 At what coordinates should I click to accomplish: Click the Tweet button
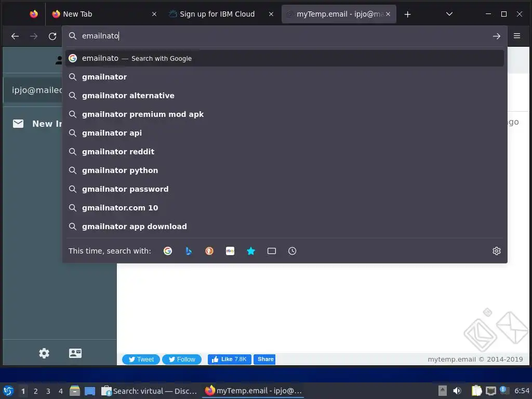click(x=141, y=360)
